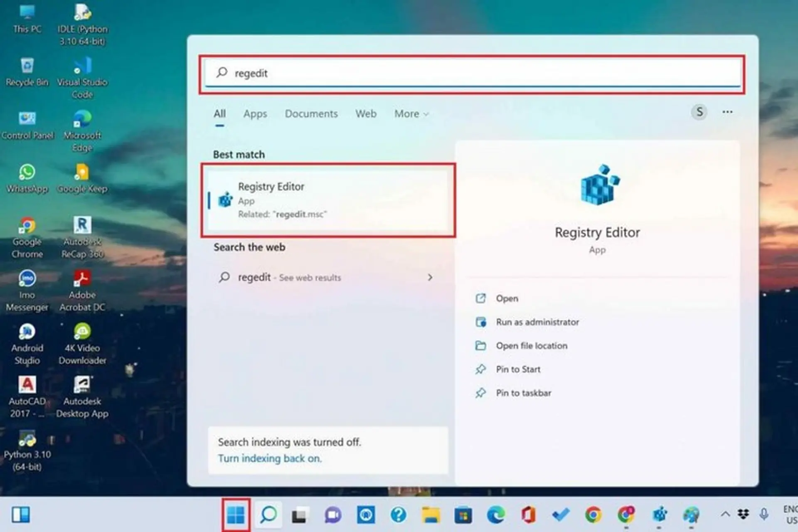This screenshot has width=798, height=532.
Task: Open Teams Chat icon on taskbar
Action: tap(332, 516)
